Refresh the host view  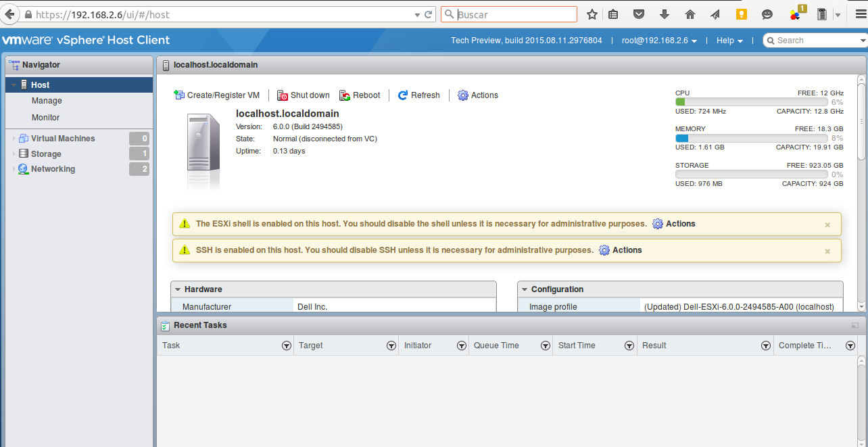pyautogui.click(x=418, y=95)
